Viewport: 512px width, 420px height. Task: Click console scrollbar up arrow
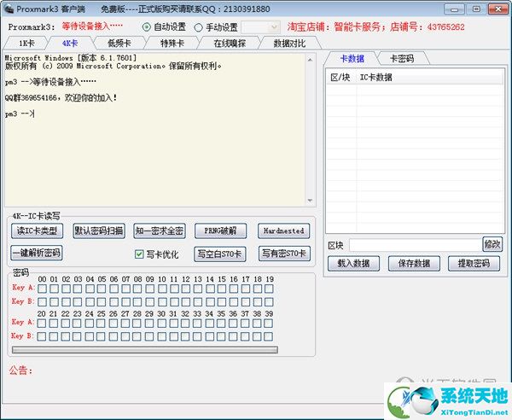click(310, 60)
